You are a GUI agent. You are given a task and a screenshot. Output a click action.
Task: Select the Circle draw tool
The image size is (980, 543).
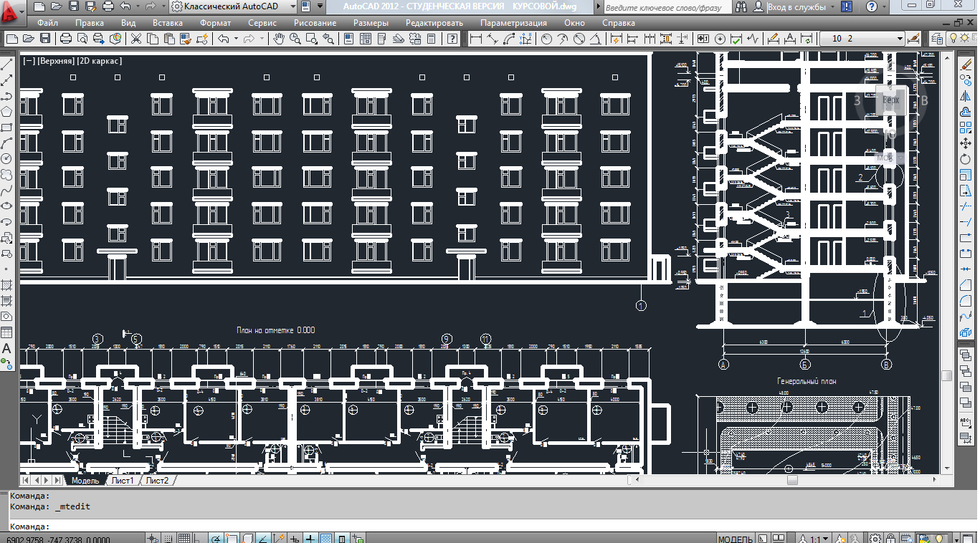(6, 159)
